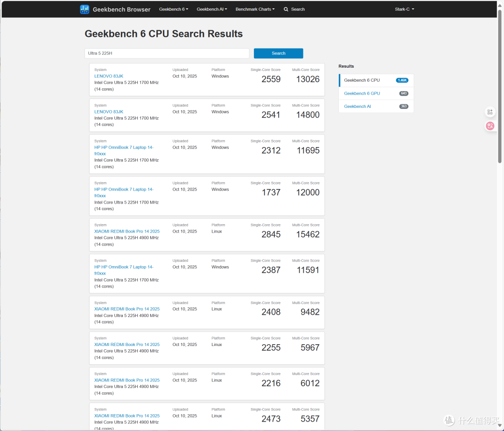Click the pink translate floating side icon
The height and width of the screenshot is (431, 504).
pos(490,126)
